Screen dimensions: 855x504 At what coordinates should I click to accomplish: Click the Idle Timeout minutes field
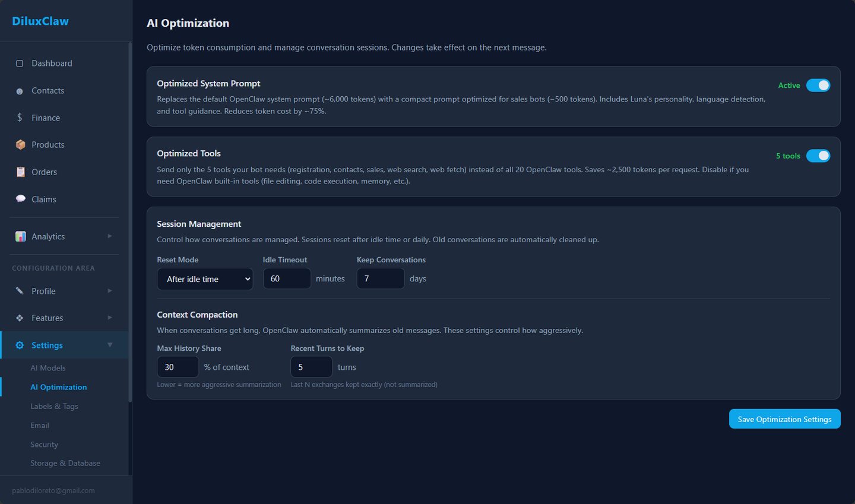click(287, 278)
